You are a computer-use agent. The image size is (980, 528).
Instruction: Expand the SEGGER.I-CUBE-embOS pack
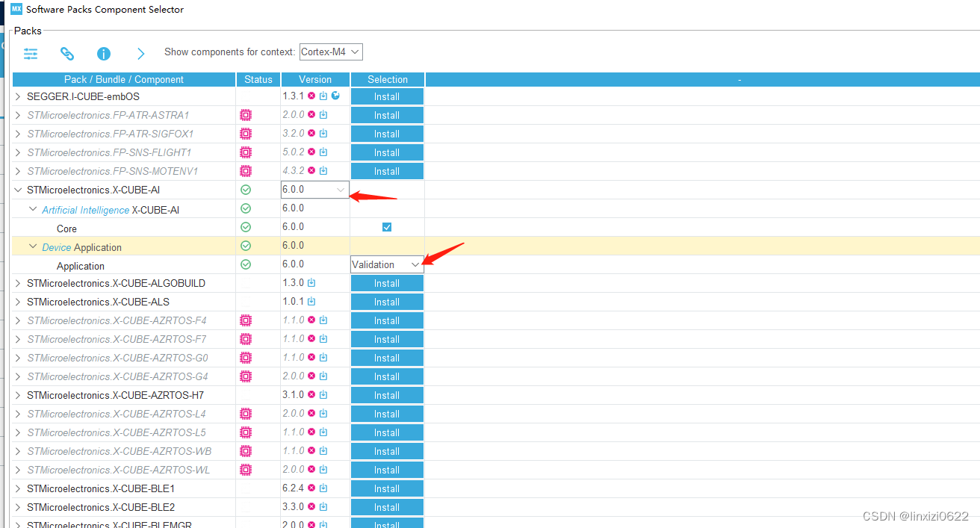(x=19, y=96)
